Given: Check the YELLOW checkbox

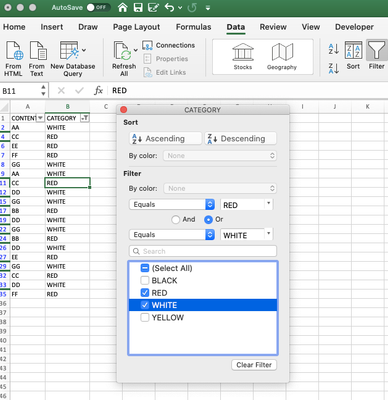Looking at the screenshot, I should 145,317.
